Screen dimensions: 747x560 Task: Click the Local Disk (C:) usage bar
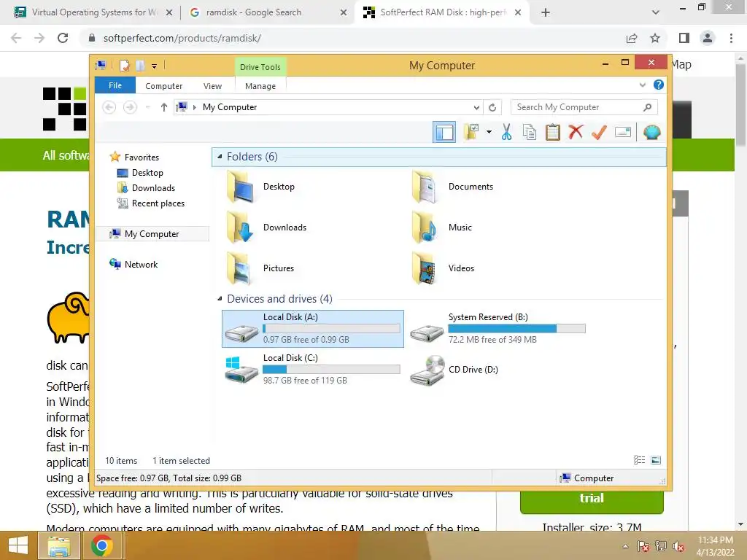pos(332,370)
